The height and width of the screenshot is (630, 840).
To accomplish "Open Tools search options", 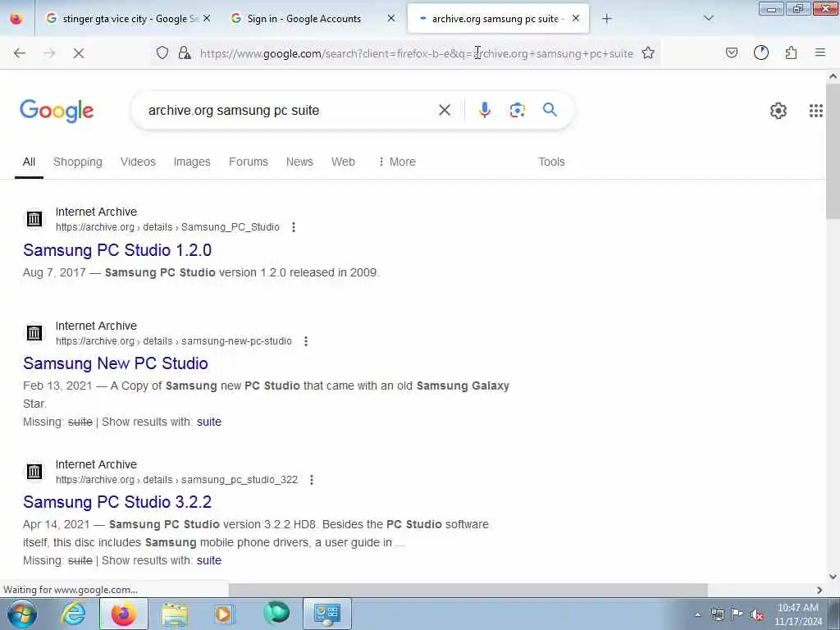I will coord(551,162).
